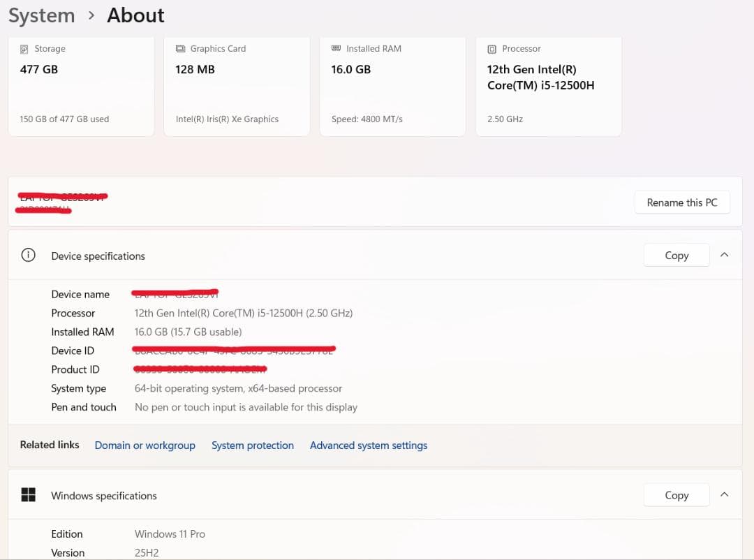Open the Storage 477 GB card
The width and height of the screenshot is (754, 560).
(x=81, y=87)
